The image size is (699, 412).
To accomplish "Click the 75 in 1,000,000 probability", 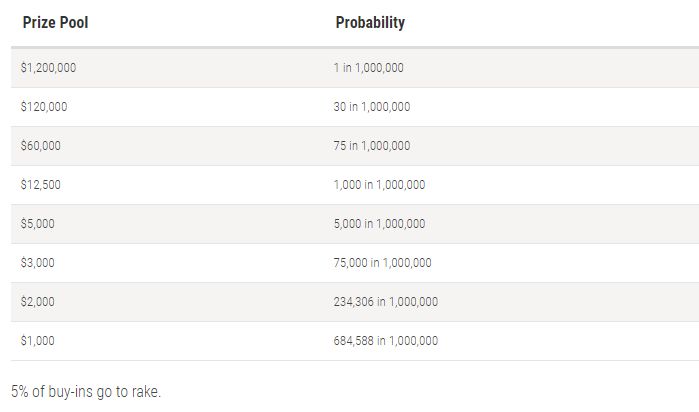I will click(372, 146).
